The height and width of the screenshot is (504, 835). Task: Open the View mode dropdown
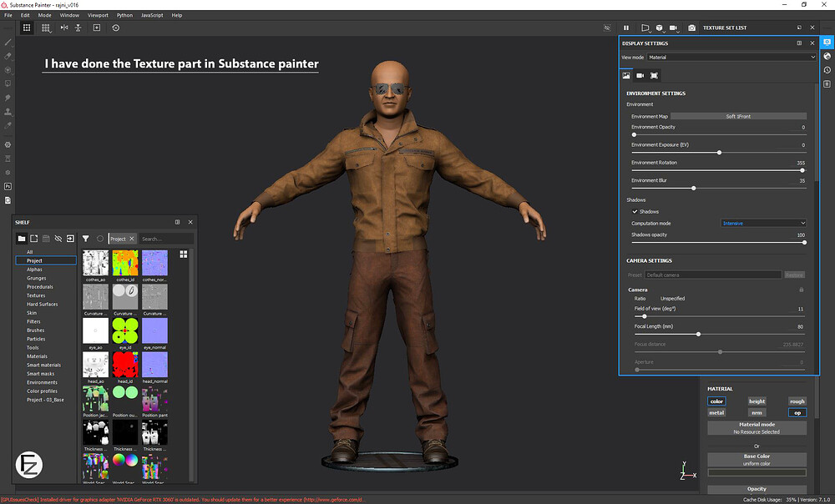pyautogui.click(x=731, y=57)
